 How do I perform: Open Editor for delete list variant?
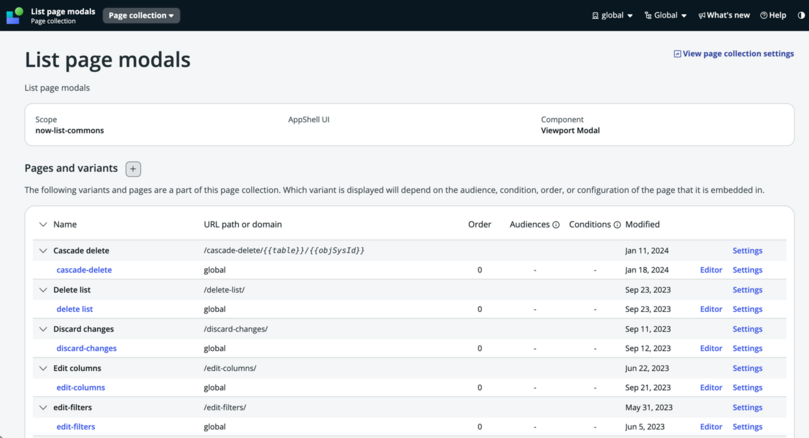(x=711, y=309)
